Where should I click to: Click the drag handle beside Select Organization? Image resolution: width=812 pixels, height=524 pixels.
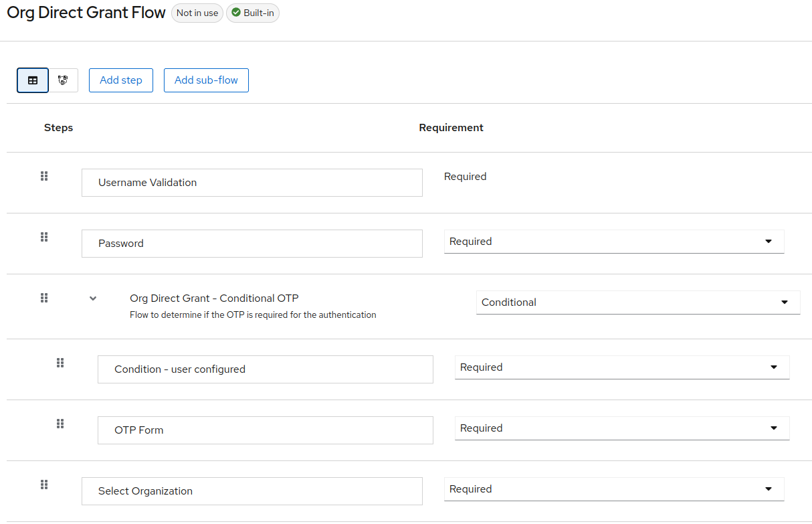click(44, 484)
